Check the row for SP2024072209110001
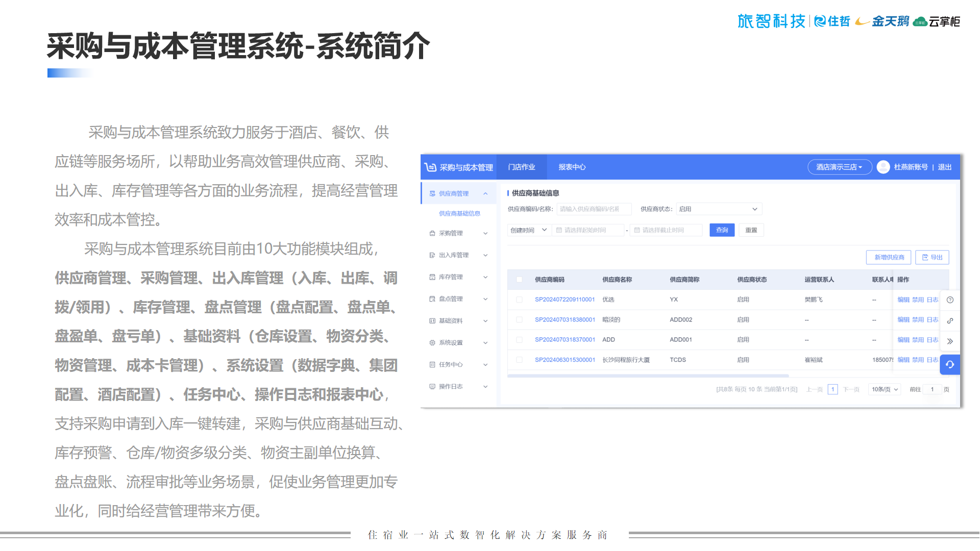The width and height of the screenshot is (980, 551). (x=519, y=300)
